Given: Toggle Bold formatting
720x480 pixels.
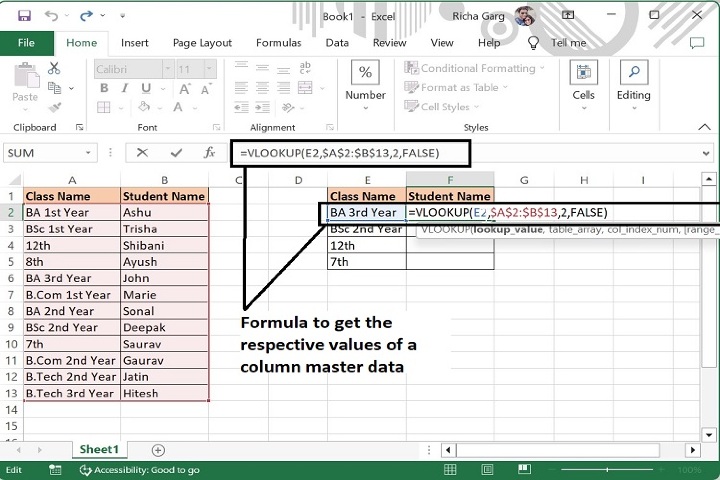Looking at the screenshot, I should tap(104, 88).
